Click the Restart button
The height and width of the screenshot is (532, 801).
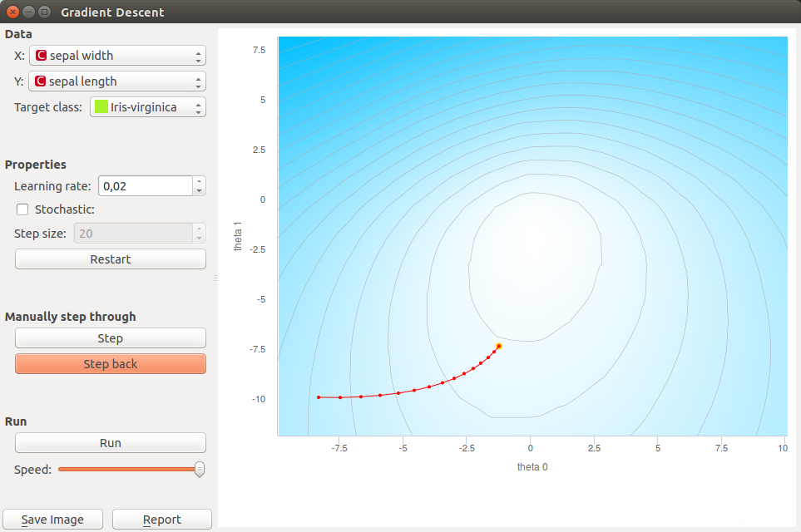[x=110, y=259]
